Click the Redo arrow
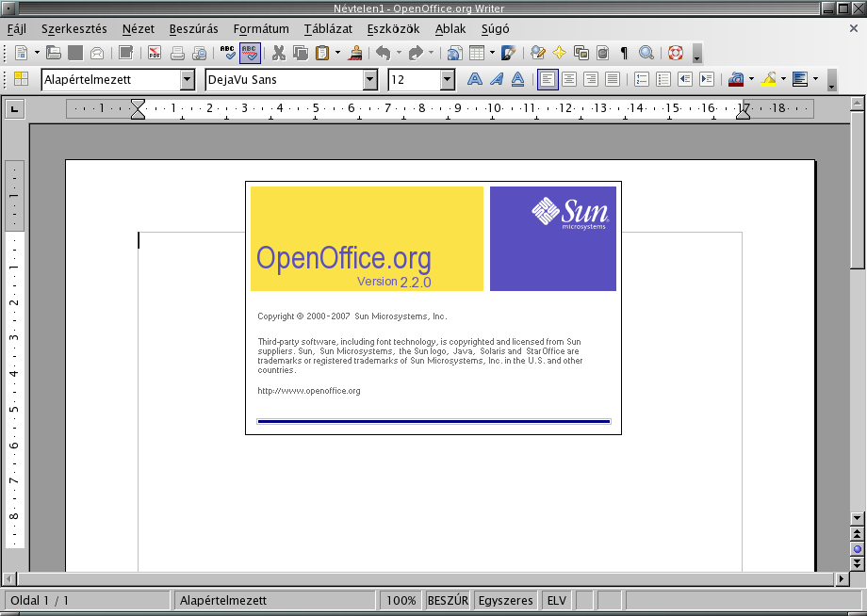867x616 pixels. 416,53
